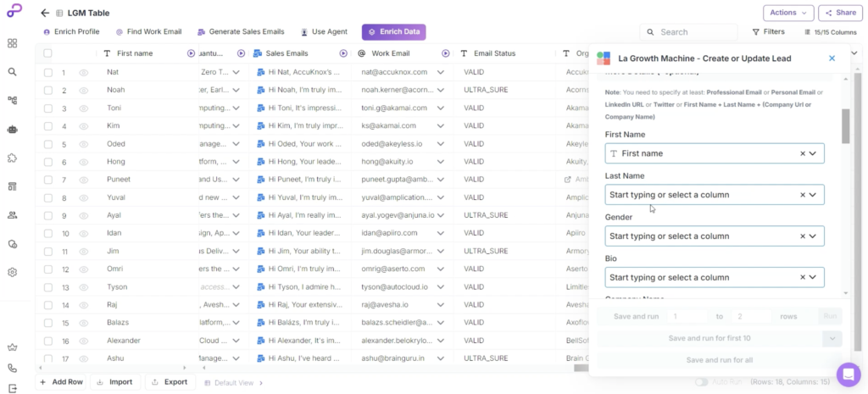
Task: Click the Export button
Action: pyautogui.click(x=170, y=382)
